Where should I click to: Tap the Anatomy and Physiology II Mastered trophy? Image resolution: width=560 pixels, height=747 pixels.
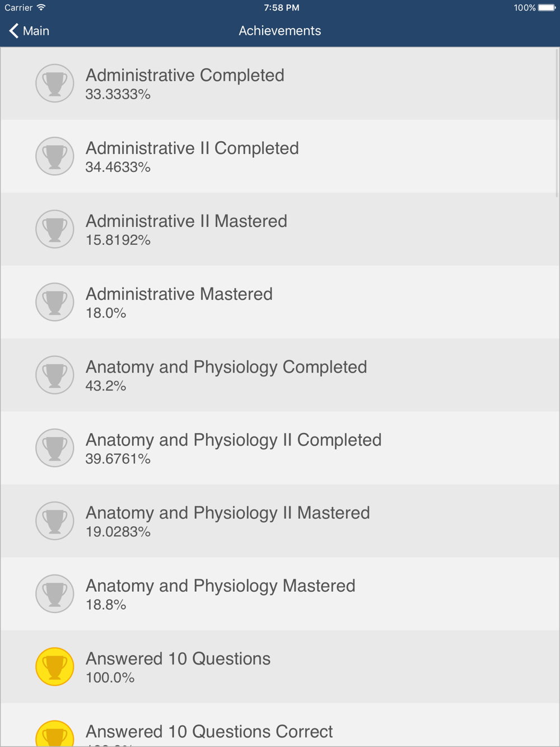[55, 521]
